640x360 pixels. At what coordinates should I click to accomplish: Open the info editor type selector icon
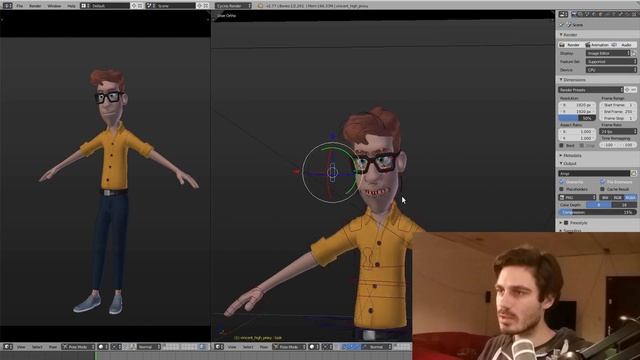(x=7, y=6)
